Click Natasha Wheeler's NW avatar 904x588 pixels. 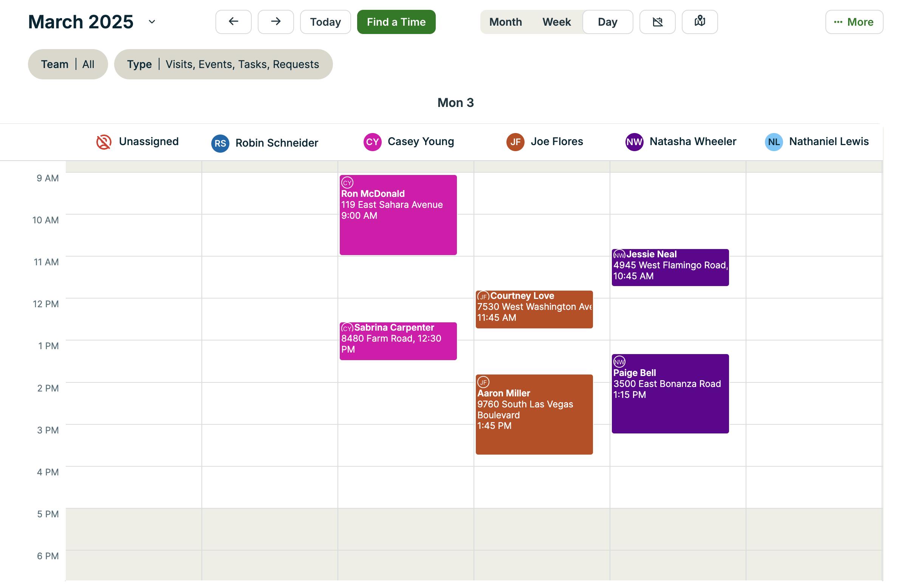pos(634,142)
